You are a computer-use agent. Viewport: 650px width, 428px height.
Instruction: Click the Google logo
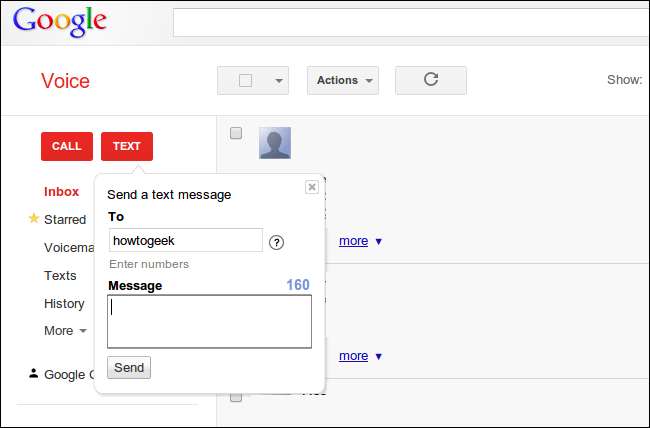(60, 22)
